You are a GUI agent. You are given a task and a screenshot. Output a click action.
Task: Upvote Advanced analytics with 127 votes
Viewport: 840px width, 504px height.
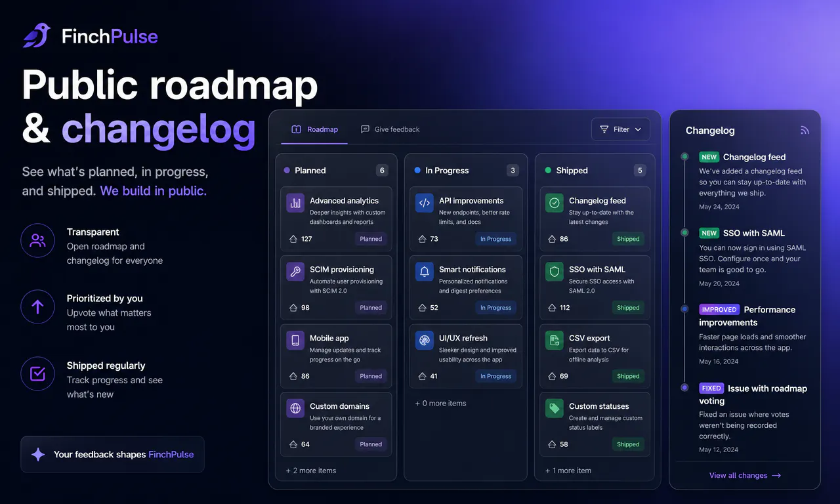click(293, 239)
